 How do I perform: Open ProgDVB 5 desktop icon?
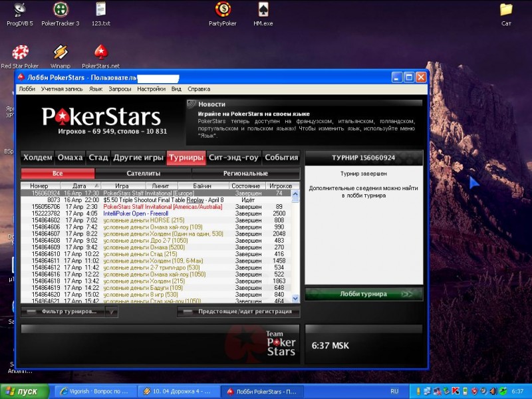pos(20,13)
